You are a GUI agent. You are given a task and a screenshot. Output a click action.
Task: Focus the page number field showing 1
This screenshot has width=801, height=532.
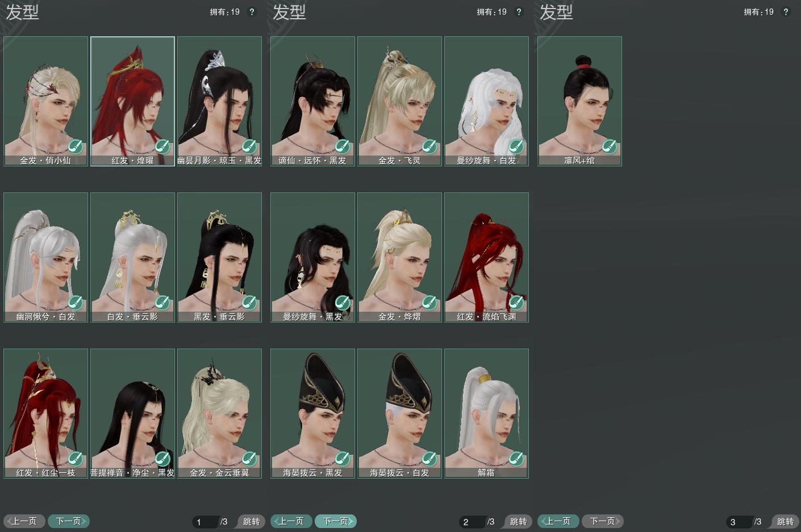[205, 522]
